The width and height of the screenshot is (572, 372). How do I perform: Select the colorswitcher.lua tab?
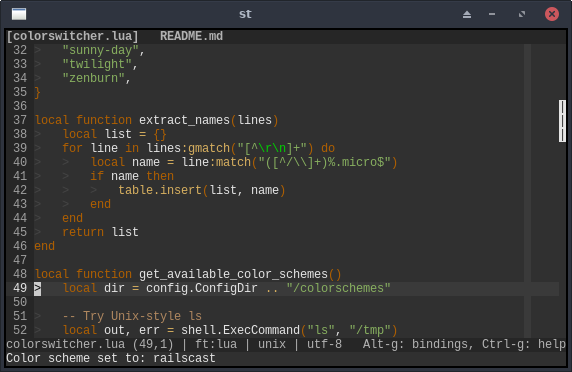pos(73,36)
